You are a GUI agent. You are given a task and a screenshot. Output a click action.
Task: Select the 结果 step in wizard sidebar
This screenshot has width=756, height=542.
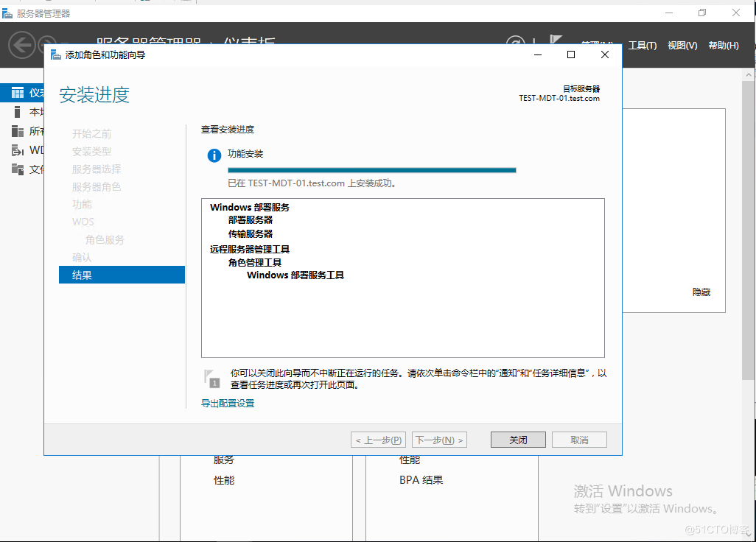pos(122,275)
